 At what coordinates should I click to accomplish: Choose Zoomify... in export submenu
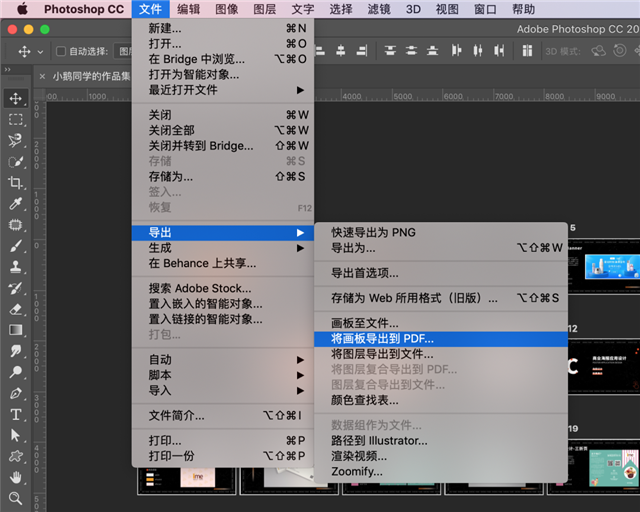(x=441, y=472)
